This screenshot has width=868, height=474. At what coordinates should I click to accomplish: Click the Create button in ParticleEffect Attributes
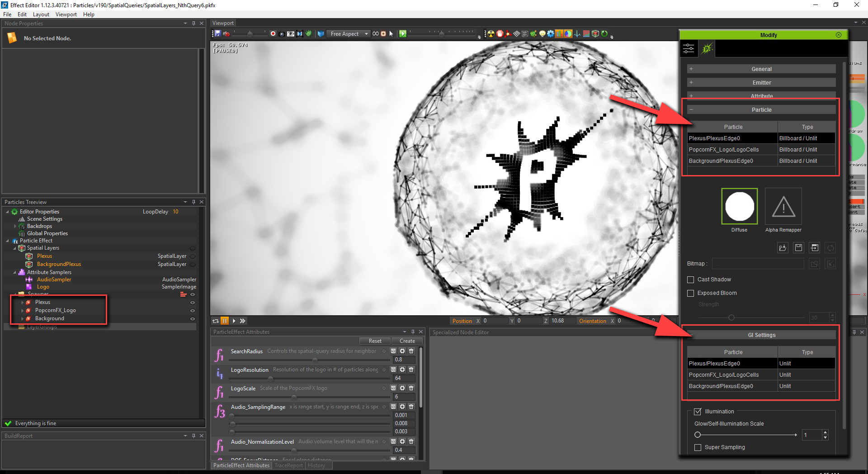point(407,341)
